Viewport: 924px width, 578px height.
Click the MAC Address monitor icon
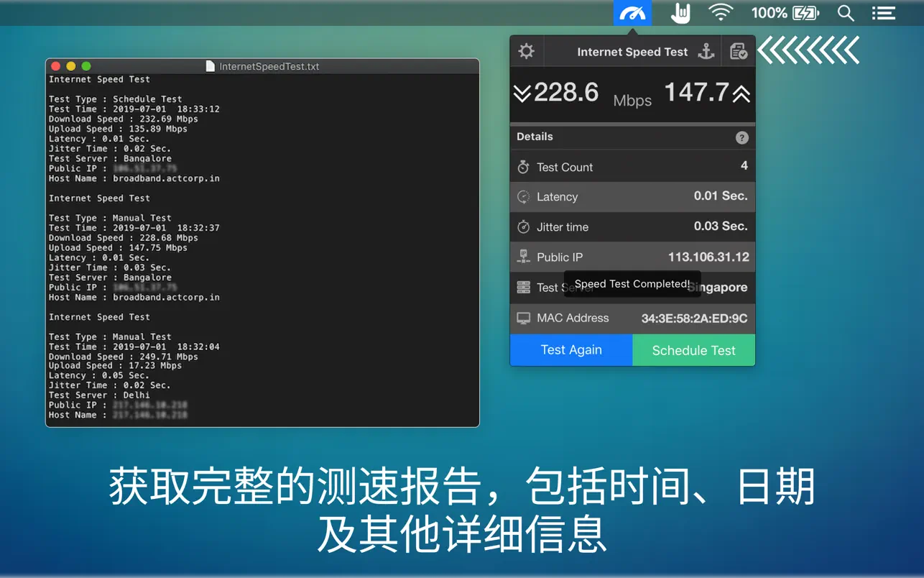[522, 318]
